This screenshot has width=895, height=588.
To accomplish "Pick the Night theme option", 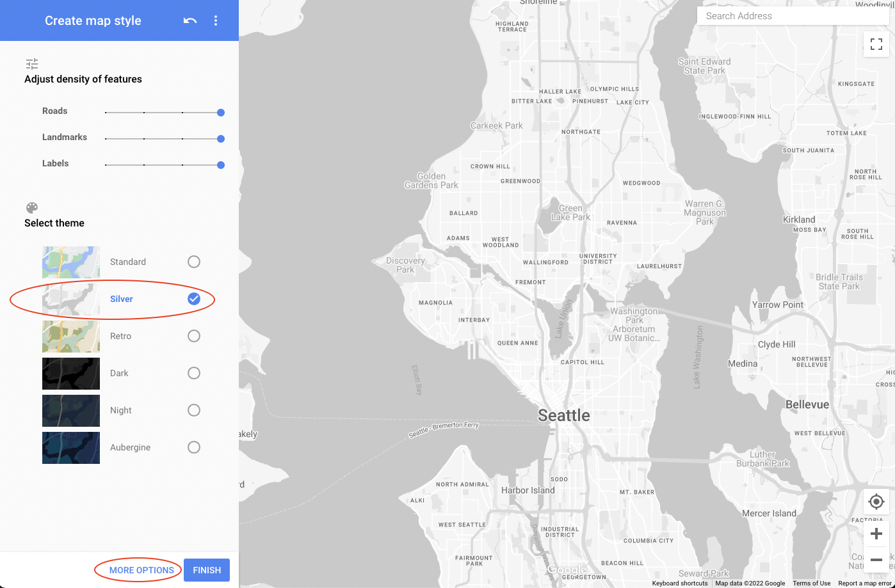I will coord(194,410).
